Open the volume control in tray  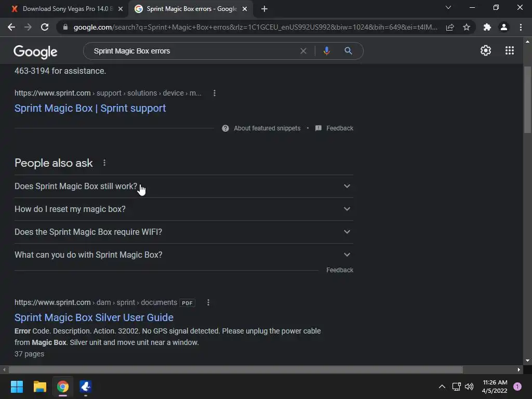coord(469,387)
